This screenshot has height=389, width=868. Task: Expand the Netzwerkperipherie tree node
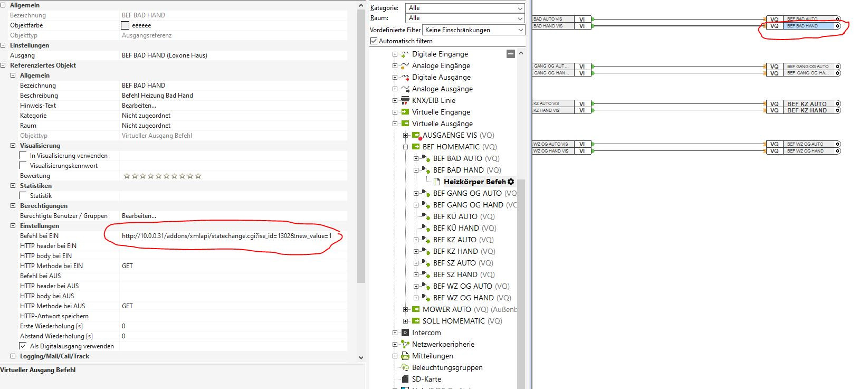point(395,344)
